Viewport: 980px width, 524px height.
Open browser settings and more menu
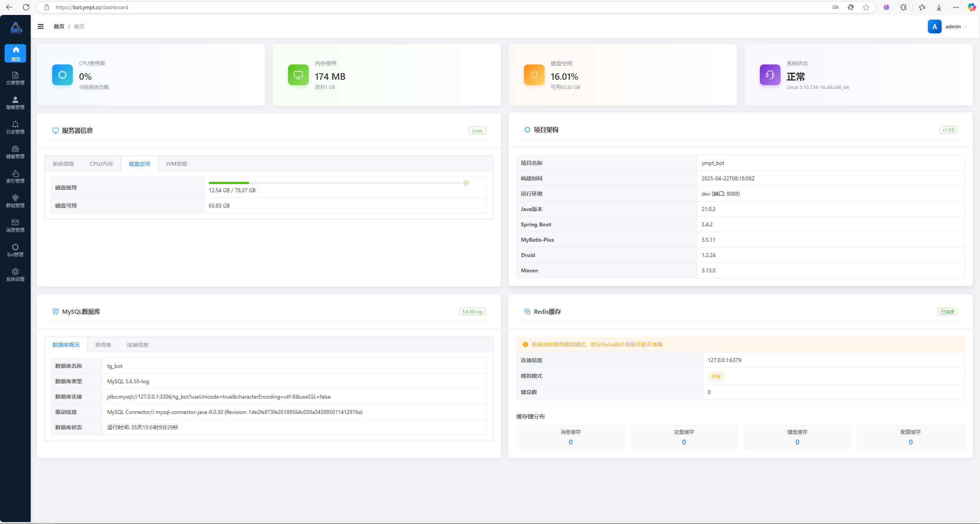(955, 7)
